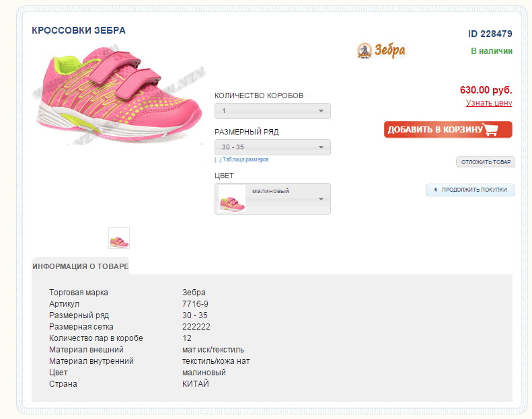Click the Зебра brand logo
The width and height of the screenshot is (532, 419).
tap(381, 50)
